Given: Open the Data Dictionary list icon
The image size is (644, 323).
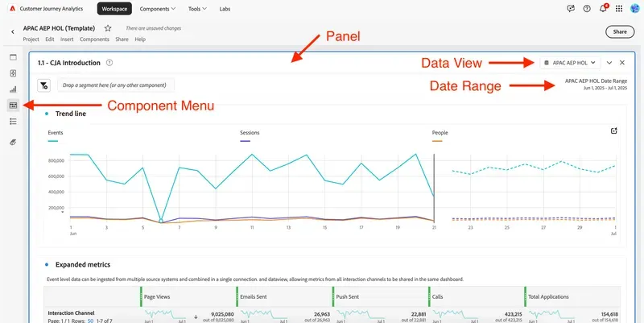Looking at the screenshot, I should [x=13, y=122].
